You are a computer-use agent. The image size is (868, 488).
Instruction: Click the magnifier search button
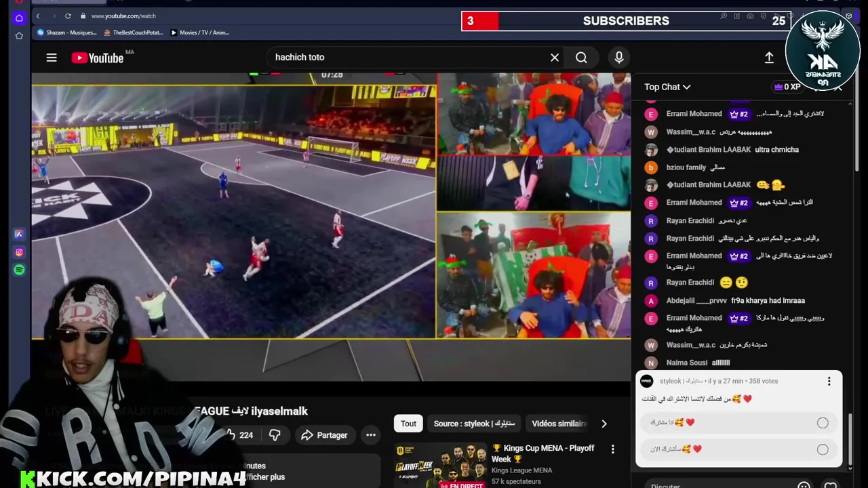(581, 58)
